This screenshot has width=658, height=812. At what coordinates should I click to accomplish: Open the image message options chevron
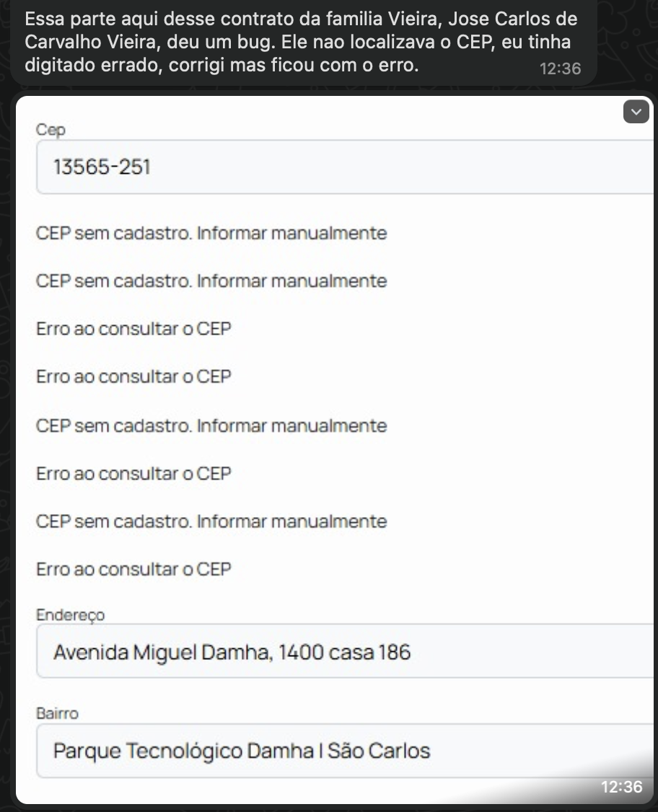click(636, 112)
